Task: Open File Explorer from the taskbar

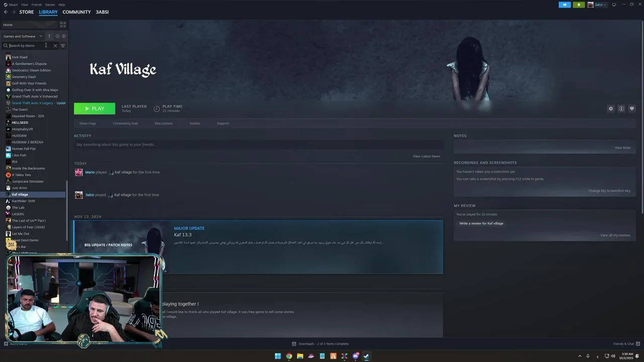Action: pyautogui.click(x=300, y=356)
